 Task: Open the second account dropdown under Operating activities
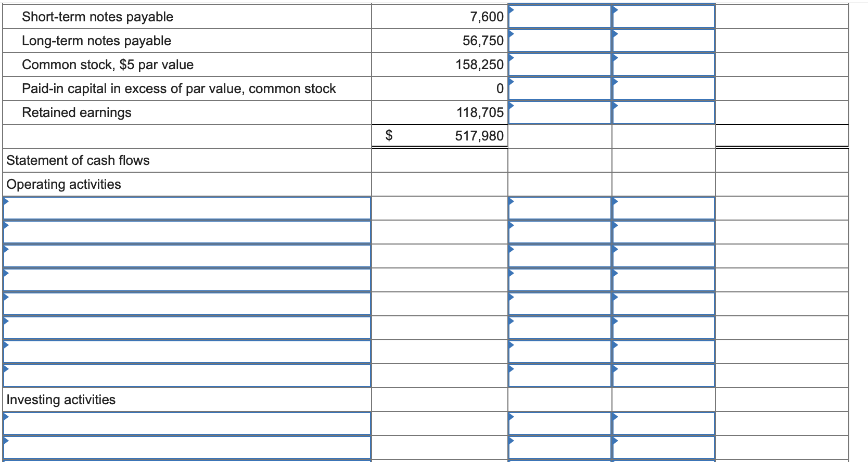(187, 232)
